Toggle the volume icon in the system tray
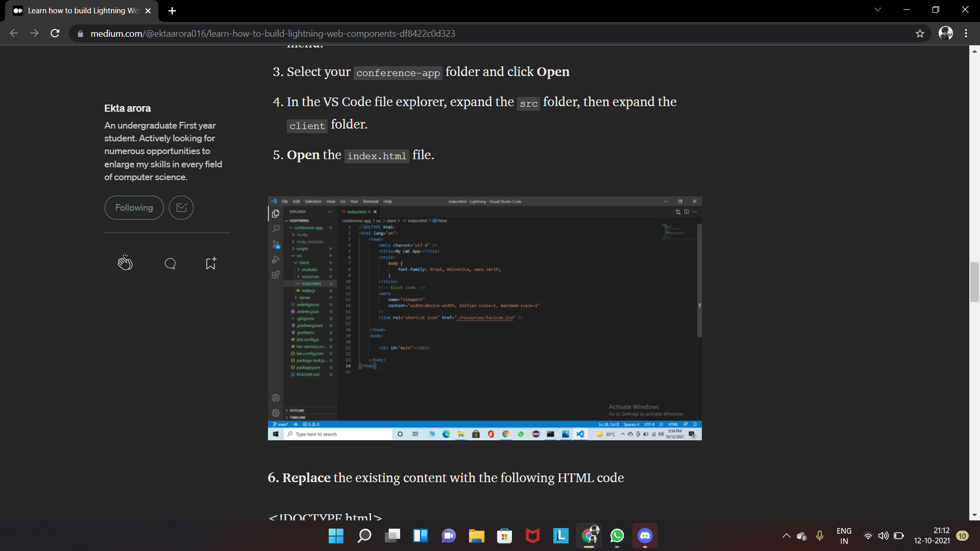 [883, 536]
